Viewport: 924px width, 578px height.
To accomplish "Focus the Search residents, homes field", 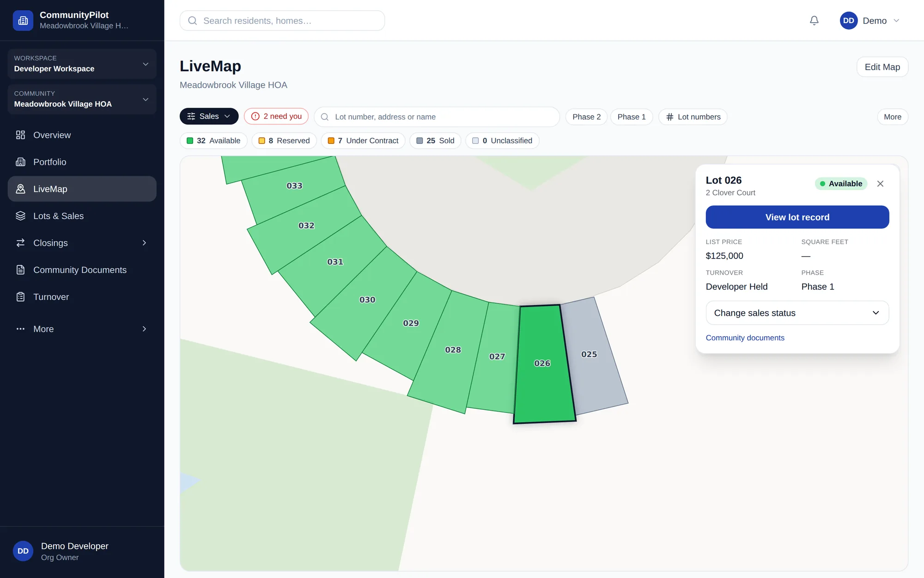I will click(x=282, y=21).
